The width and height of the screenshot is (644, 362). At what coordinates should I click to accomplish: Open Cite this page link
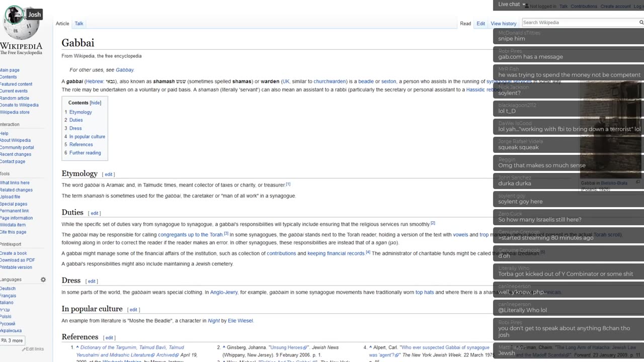[13, 232]
